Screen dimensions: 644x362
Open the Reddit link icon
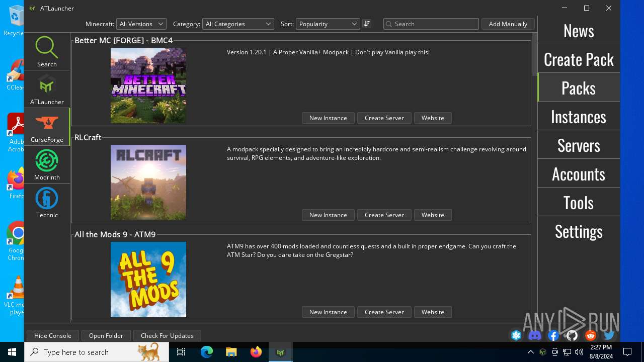click(591, 335)
